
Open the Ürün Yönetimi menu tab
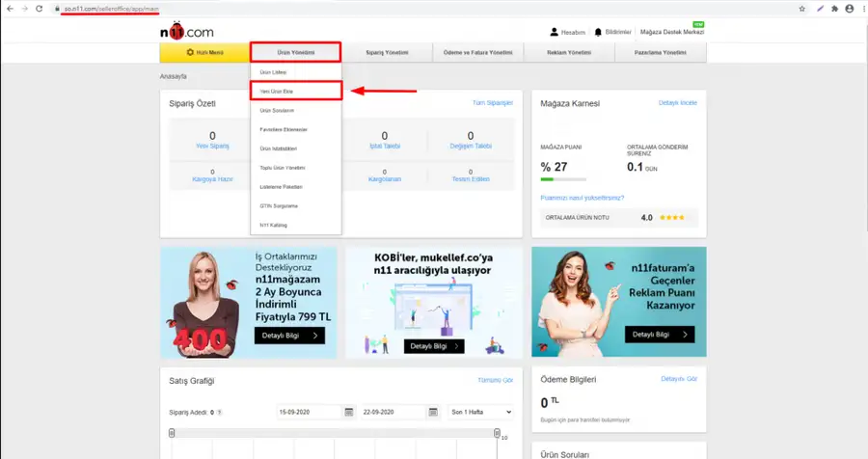296,53
